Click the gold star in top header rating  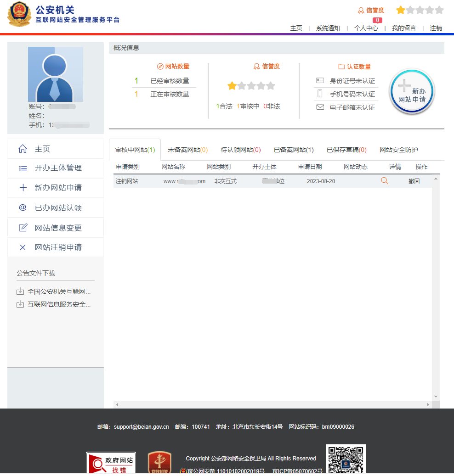401,10
